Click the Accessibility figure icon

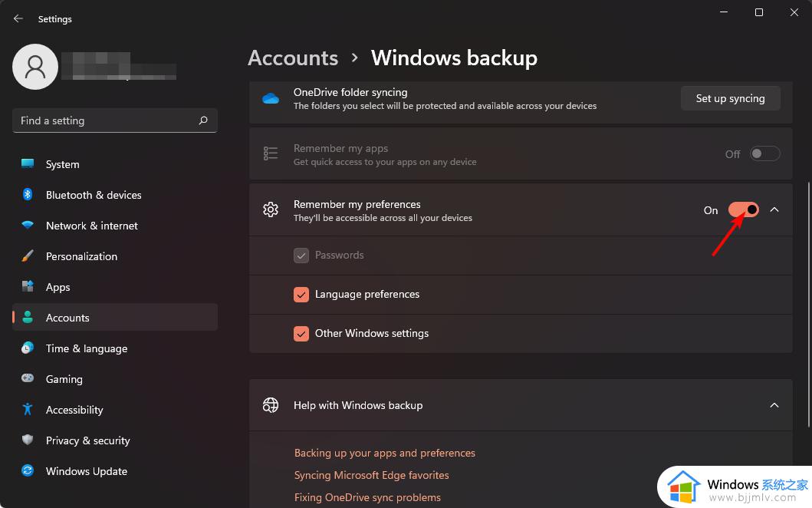(x=28, y=409)
